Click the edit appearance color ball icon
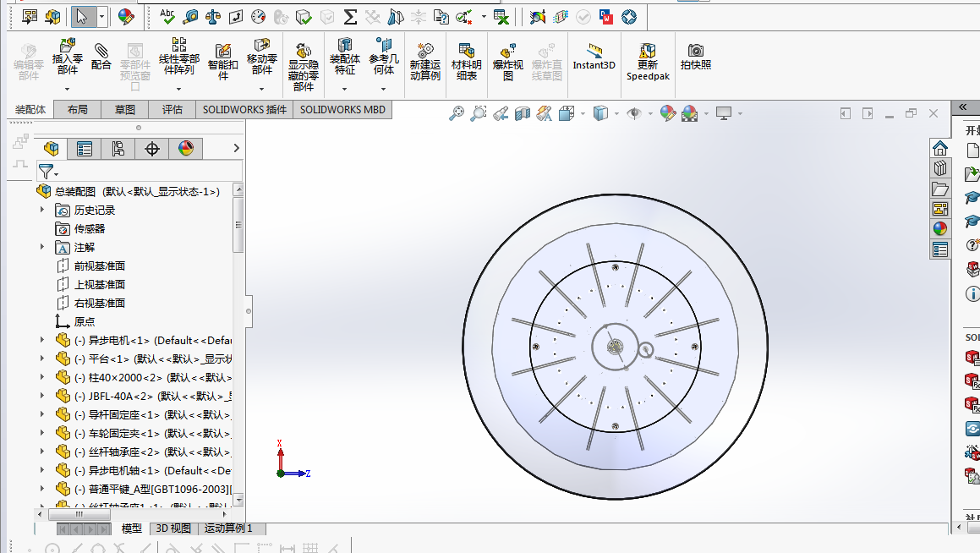The image size is (980, 553). [668, 113]
